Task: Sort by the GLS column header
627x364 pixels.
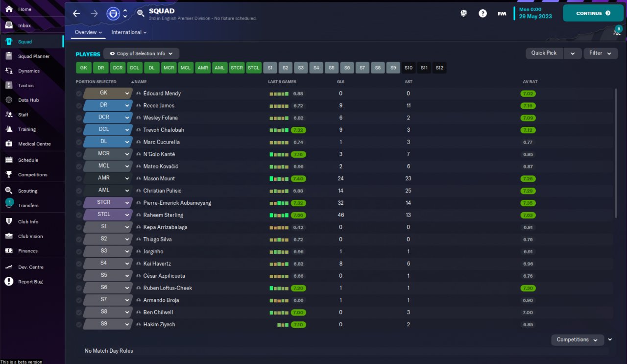Action: (x=341, y=82)
